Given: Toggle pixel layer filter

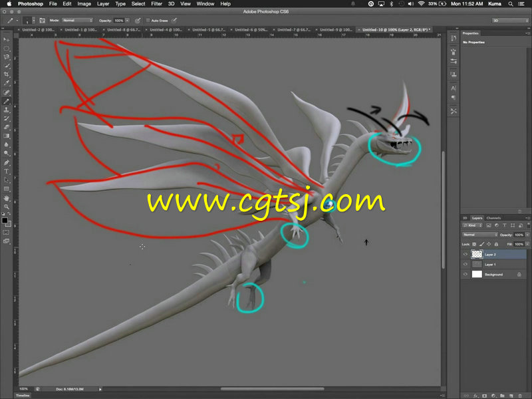Looking at the screenshot, I should 489,225.
